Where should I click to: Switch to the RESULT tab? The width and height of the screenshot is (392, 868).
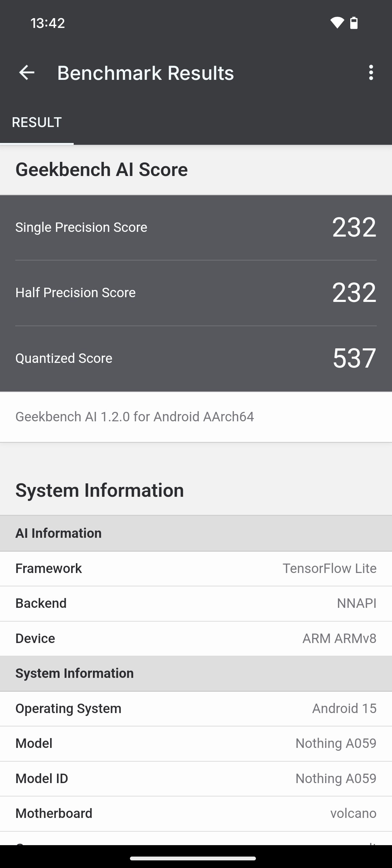click(x=37, y=122)
